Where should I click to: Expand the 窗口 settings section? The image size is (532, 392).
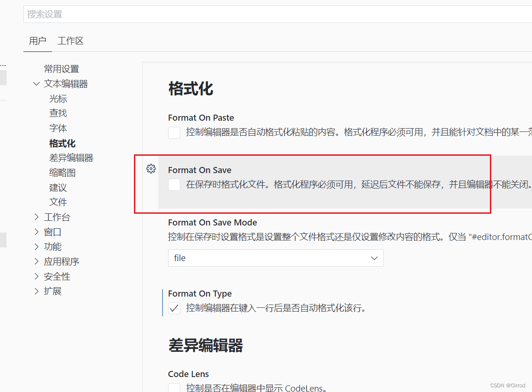pos(53,232)
